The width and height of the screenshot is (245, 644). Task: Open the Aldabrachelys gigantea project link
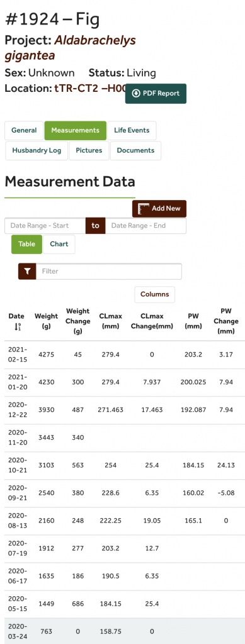click(71, 48)
